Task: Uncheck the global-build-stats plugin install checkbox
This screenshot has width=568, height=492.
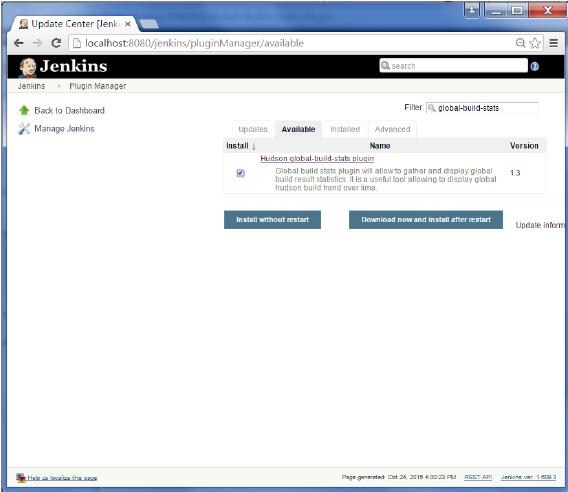Action: click(241, 173)
